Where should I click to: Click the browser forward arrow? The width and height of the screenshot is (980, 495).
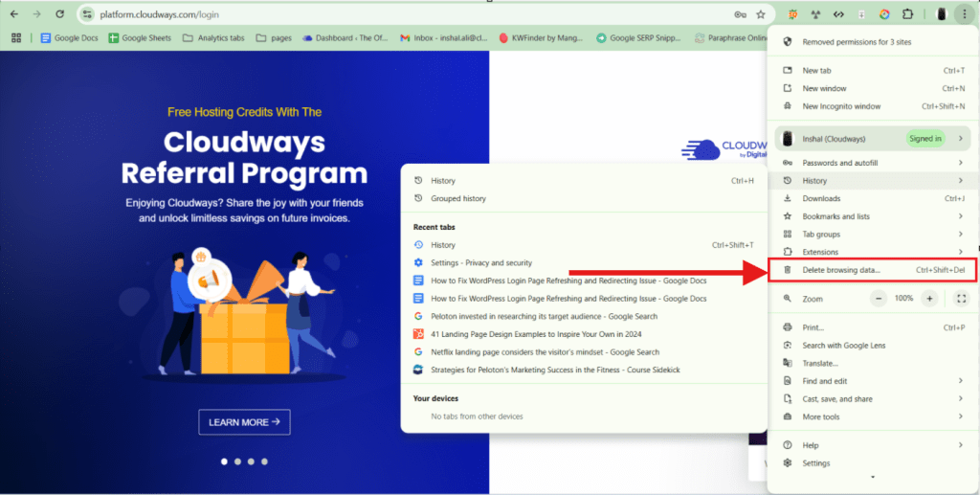[x=37, y=13]
